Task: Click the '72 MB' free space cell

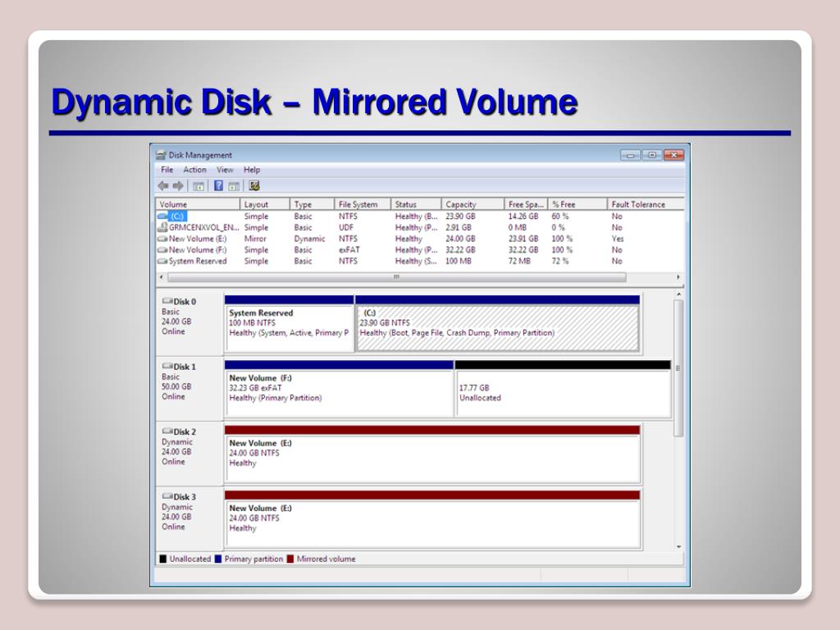Action: [519, 262]
